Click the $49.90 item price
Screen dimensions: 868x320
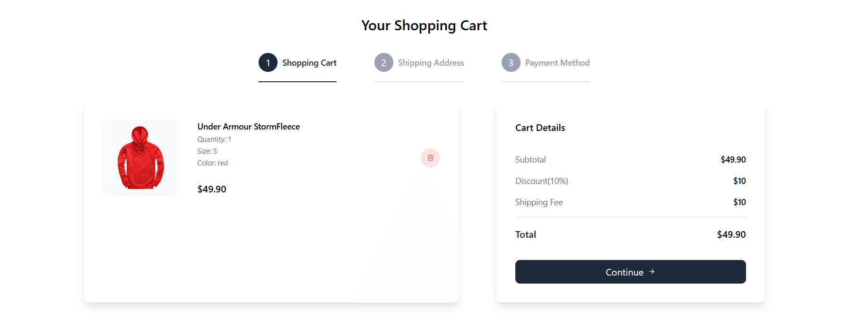pos(212,189)
